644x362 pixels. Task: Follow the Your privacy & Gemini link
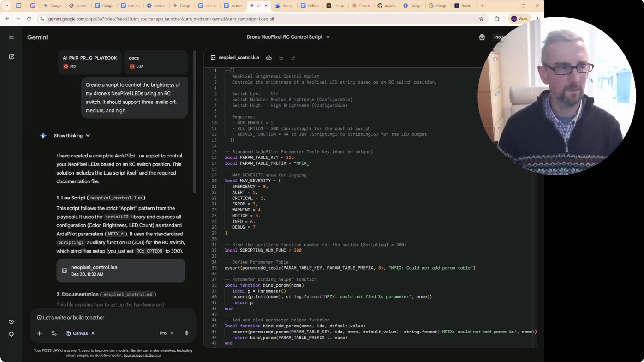click(142, 356)
